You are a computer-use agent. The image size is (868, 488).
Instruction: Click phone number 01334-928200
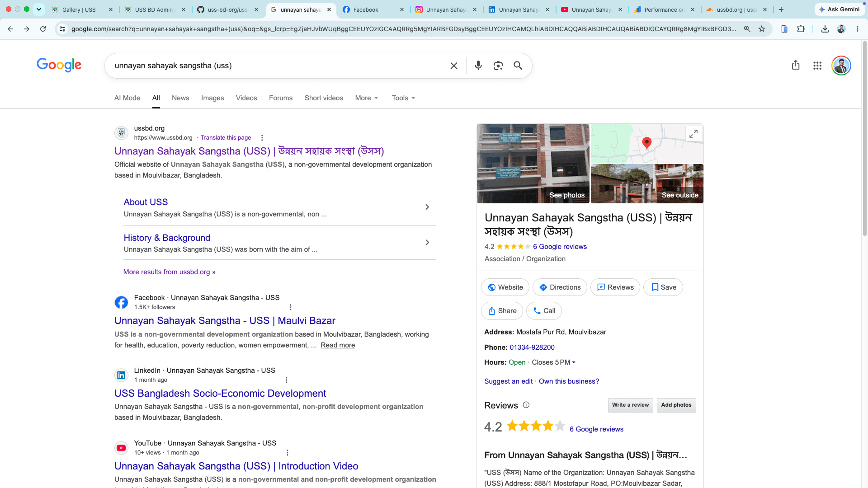point(532,347)
